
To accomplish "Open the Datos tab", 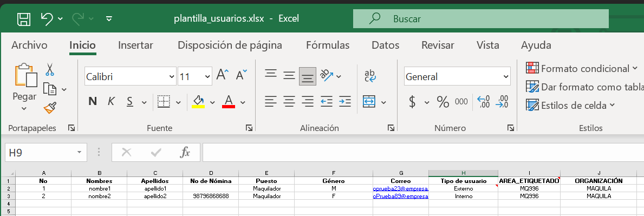I will pyautogui.click(x=385, y=45).
